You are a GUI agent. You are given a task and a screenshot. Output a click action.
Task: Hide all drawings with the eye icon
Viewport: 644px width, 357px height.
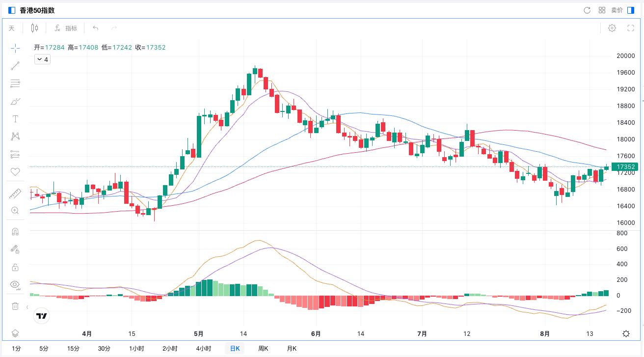point(15,285)
